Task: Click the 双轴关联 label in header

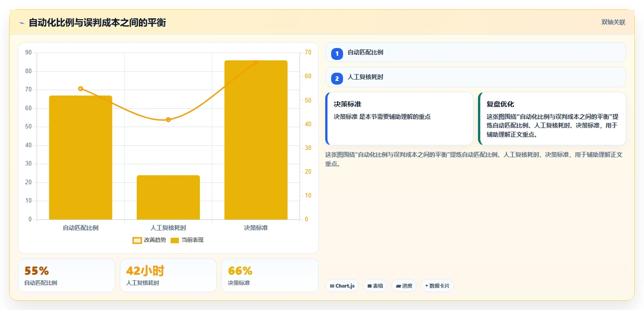Action: (x=613, y=22)
